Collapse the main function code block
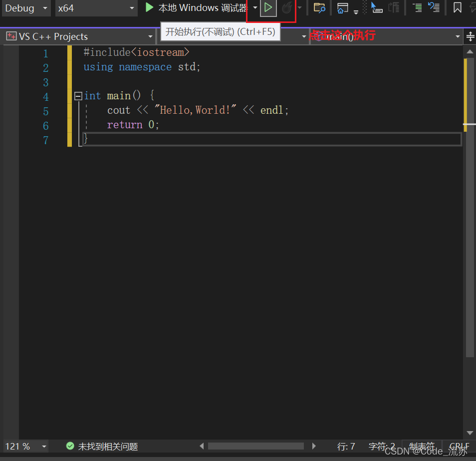The height and width of the screenshot is (461, 476). 78,96
